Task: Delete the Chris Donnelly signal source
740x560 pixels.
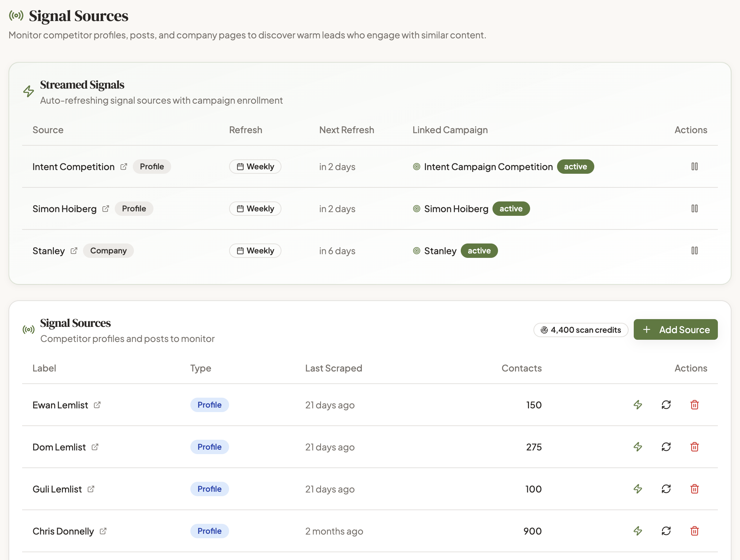Action: pos(695,531)
